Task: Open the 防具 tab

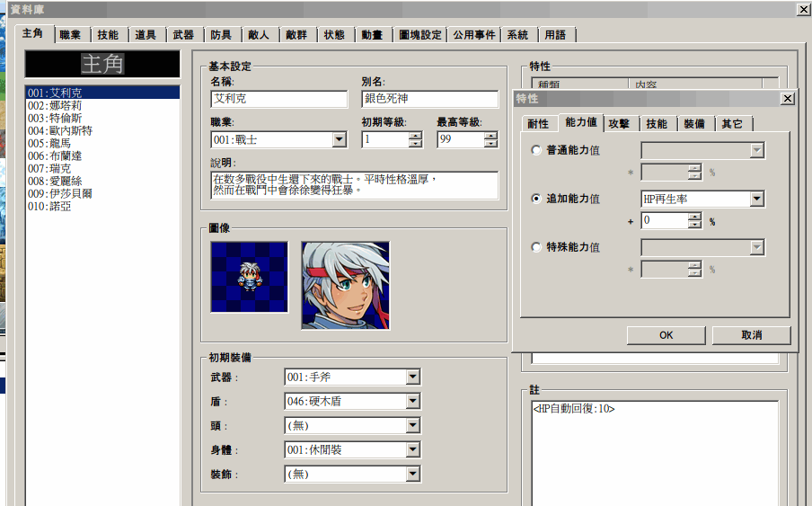Action: (x=221, y=35)
